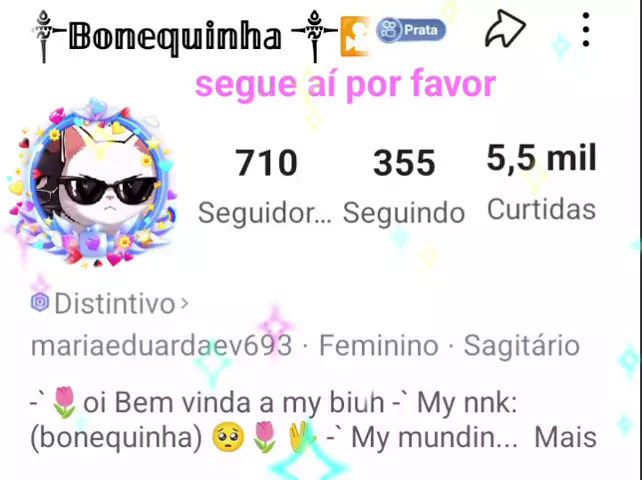This screenshot has height=480, width=642.
Task: Tap the Distintivo hexagon badge icon
Action: click(x=40, y=303)
